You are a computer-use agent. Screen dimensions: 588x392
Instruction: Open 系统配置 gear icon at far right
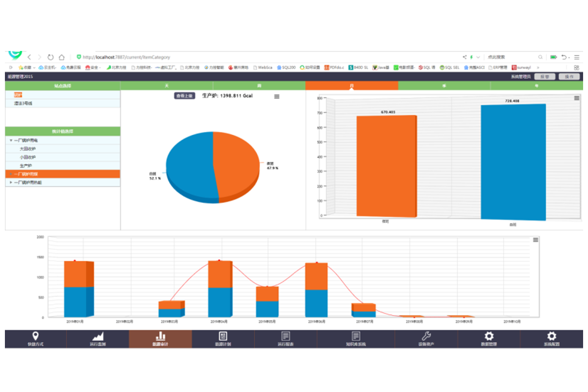pos(552,336)
